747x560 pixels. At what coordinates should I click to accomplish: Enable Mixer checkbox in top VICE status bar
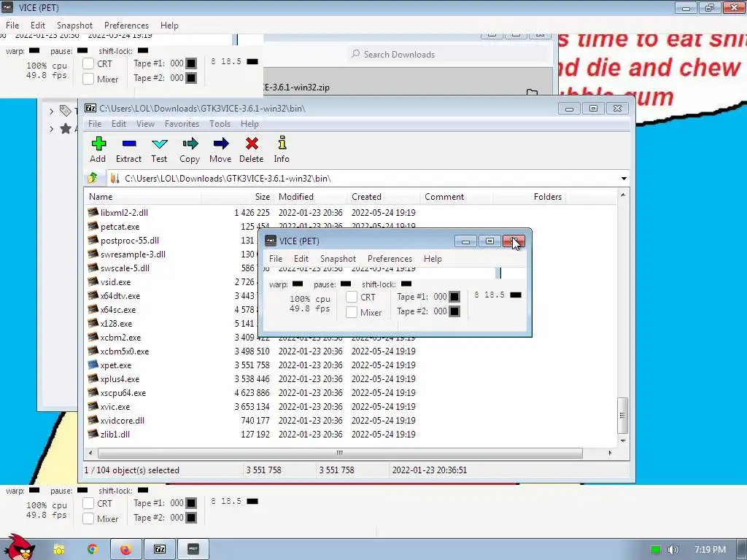(88, 79)
